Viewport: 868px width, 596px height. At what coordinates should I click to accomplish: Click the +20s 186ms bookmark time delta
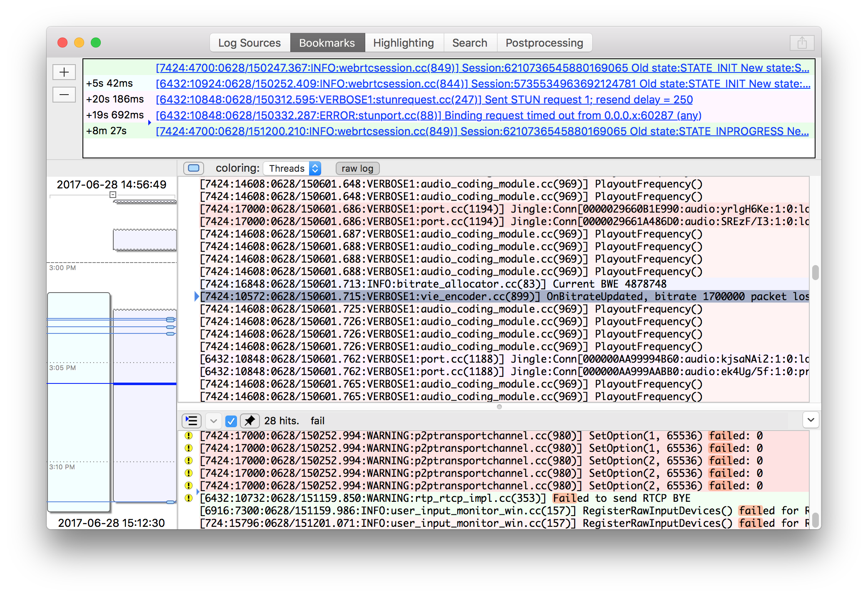(115, 99)
